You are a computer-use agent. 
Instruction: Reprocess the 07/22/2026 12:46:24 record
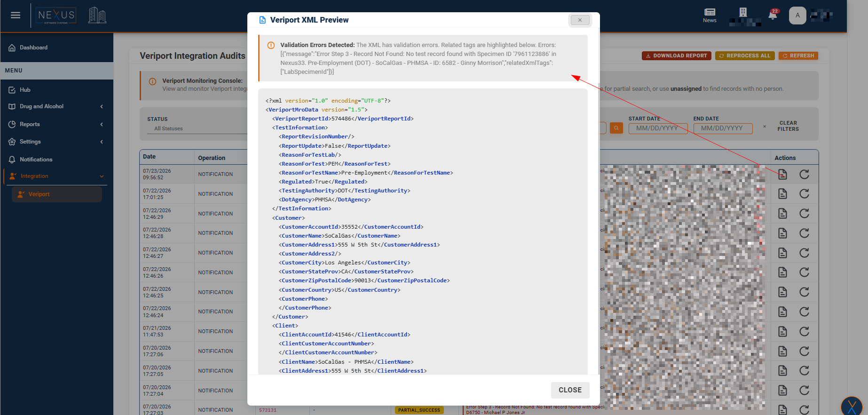805,312
